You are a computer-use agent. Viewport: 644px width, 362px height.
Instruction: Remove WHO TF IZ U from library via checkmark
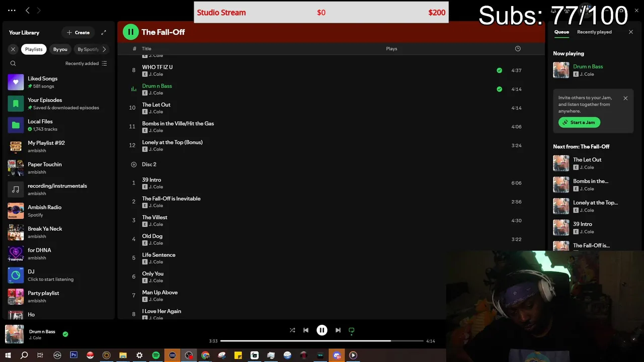click(499, 70)
